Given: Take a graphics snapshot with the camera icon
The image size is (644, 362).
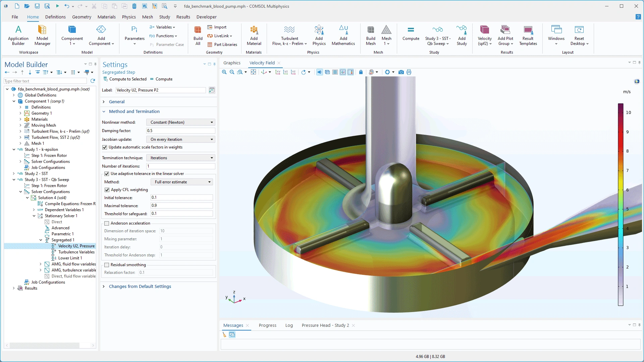Looking at the screenshot, I should coord(401,72).
